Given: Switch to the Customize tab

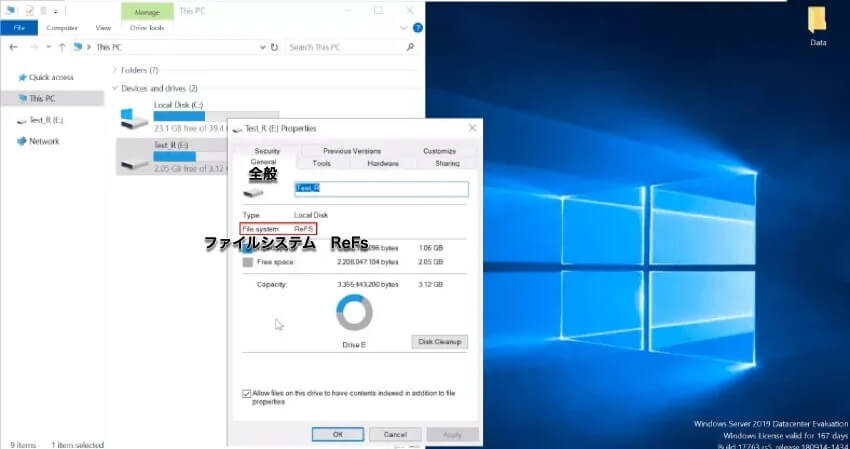Looking at the screenshot, I should tap(440, 151).
